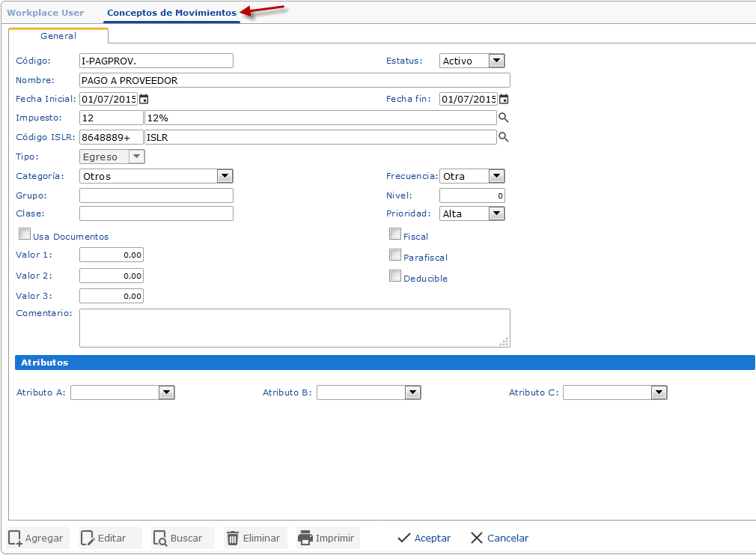Tick the Deducible checkbox
Image resolution: width=756 pixels, height=555 pixels.
395,276
